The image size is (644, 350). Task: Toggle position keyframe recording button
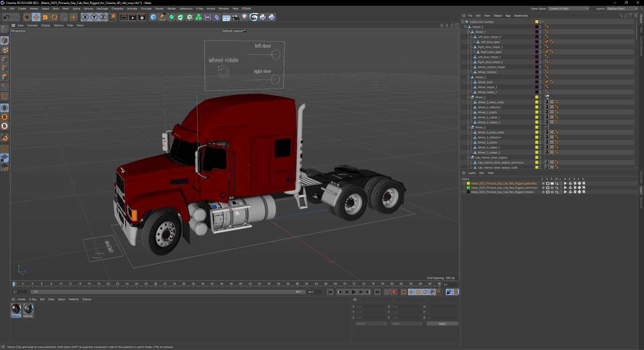(411, 292)
